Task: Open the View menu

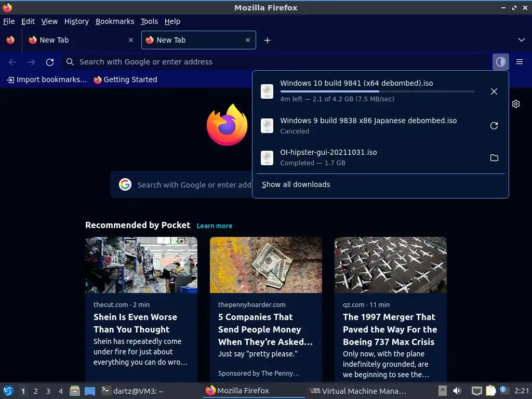Action: (x=49, y=21)
